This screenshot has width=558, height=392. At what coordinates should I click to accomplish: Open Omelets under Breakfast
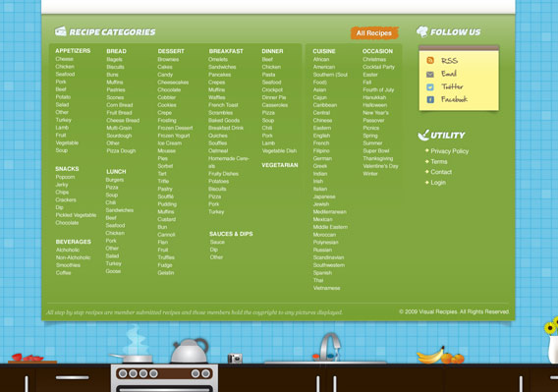[x=218, y=60]
